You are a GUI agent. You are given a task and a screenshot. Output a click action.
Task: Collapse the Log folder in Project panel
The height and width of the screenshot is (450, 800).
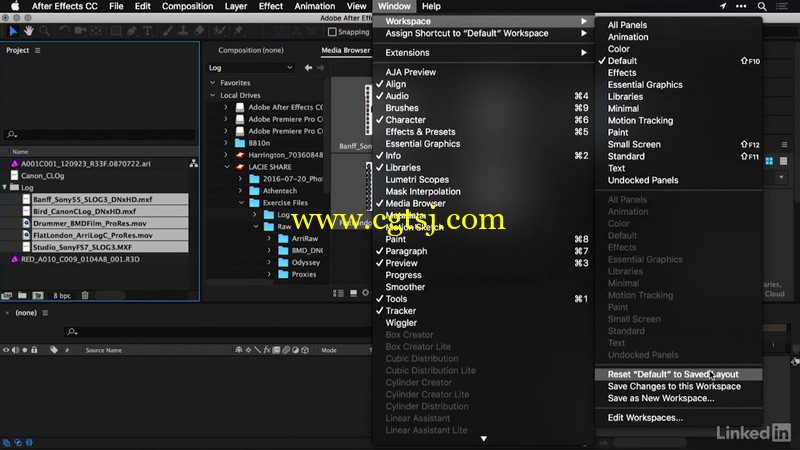(5, 187)
